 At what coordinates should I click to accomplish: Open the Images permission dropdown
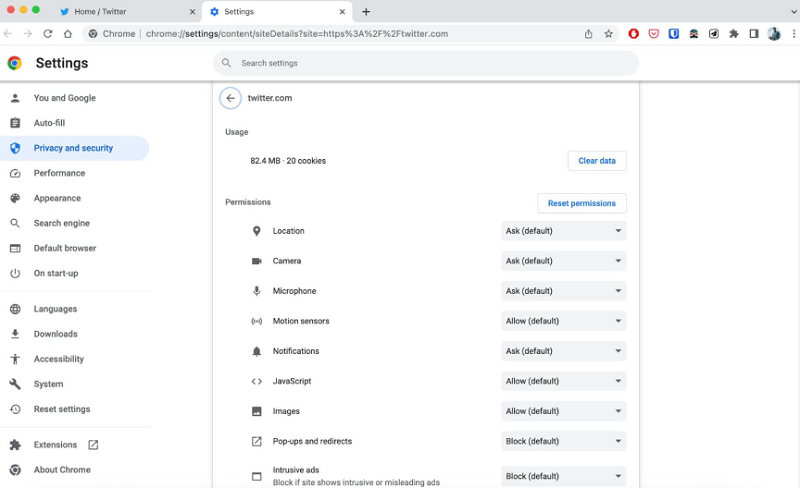pyautogui.click(x=563, y=411)
